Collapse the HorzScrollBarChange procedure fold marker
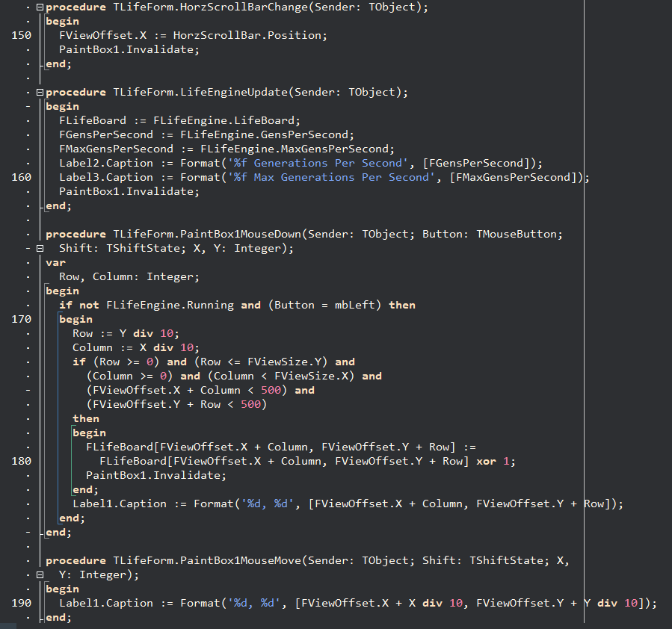The height and width of the screenshot is (629, 672). click(40, 7)
